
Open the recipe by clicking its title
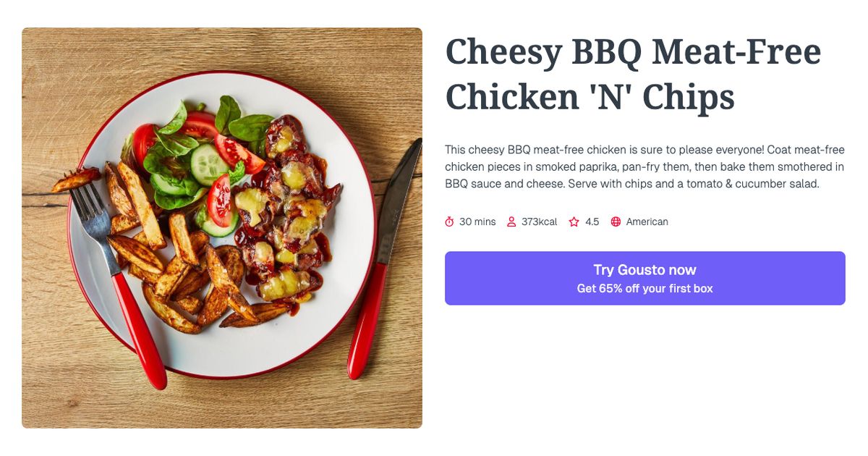pos(633,72)
